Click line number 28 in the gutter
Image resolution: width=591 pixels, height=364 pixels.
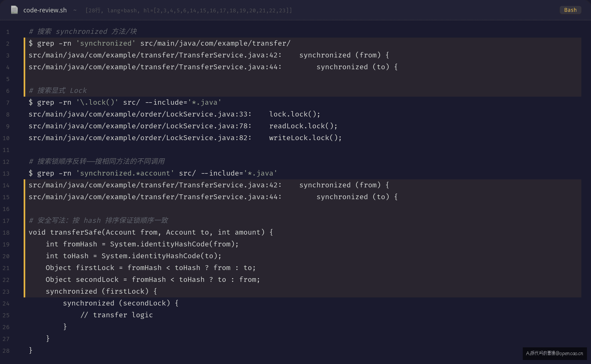tap(6, 351)
